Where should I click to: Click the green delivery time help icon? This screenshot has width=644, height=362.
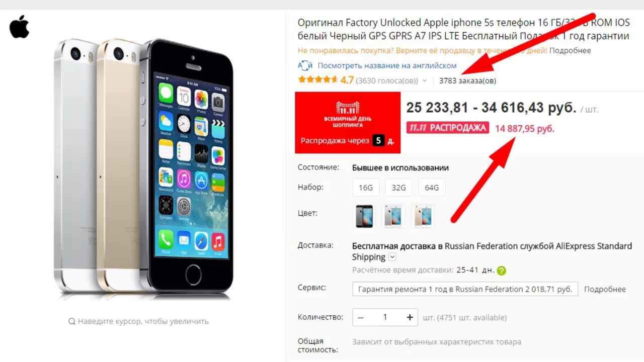click(501, 270)
